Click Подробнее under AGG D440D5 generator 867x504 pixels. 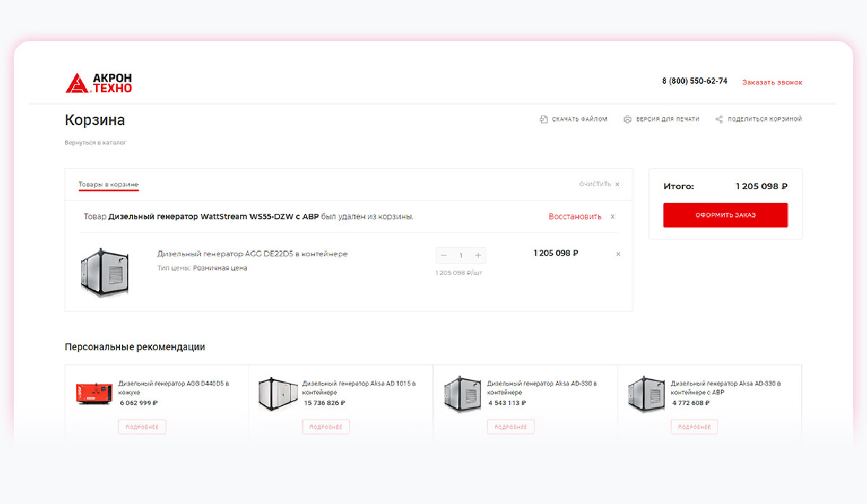(x=142, y=427)
